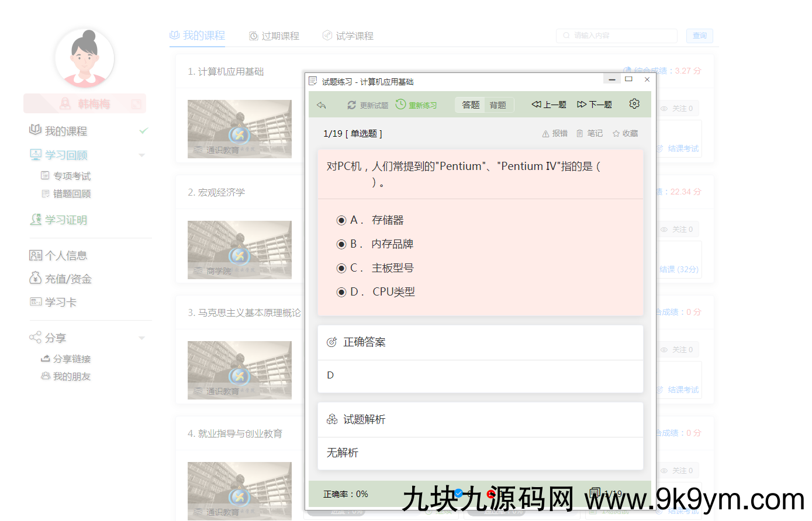Open the settings gear in the practice window
812x521 pixels.
[634, 104]
